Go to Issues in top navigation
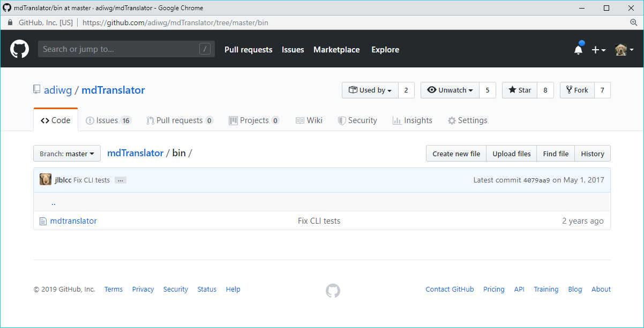This screenshot has height=328, width=644. click(293, 50)
